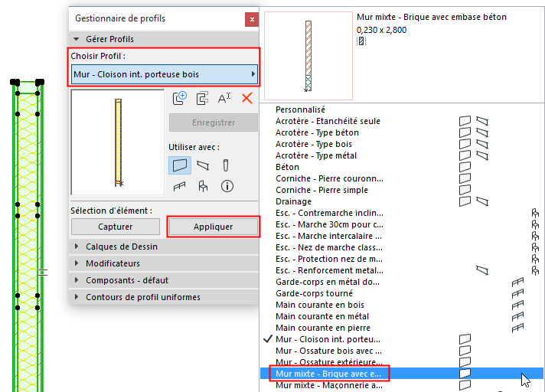Select Garde-corps tourné entry
545x392 pixels.
pos(402,293)
